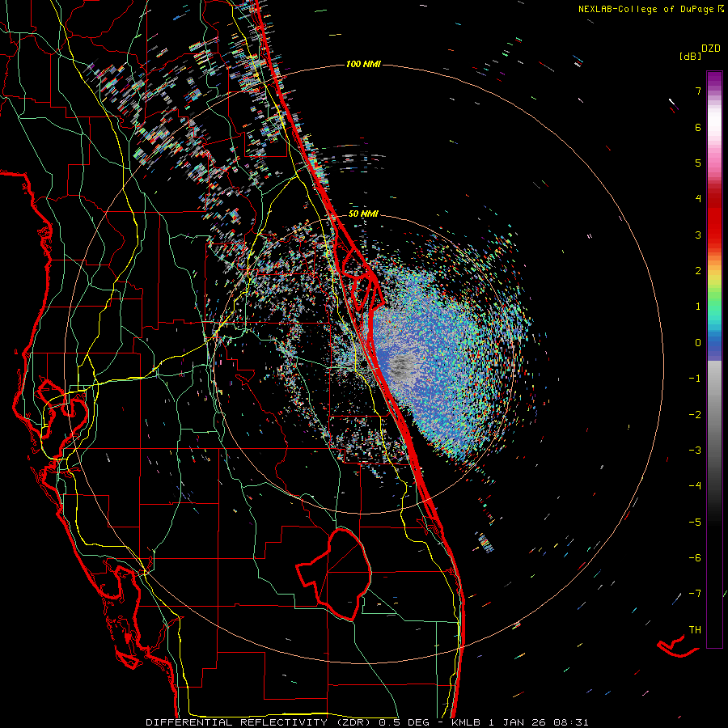The height and width of the screenshot is (728, 728).
Task: Click the red band of the color bar
Action: [x=714, y=223]
